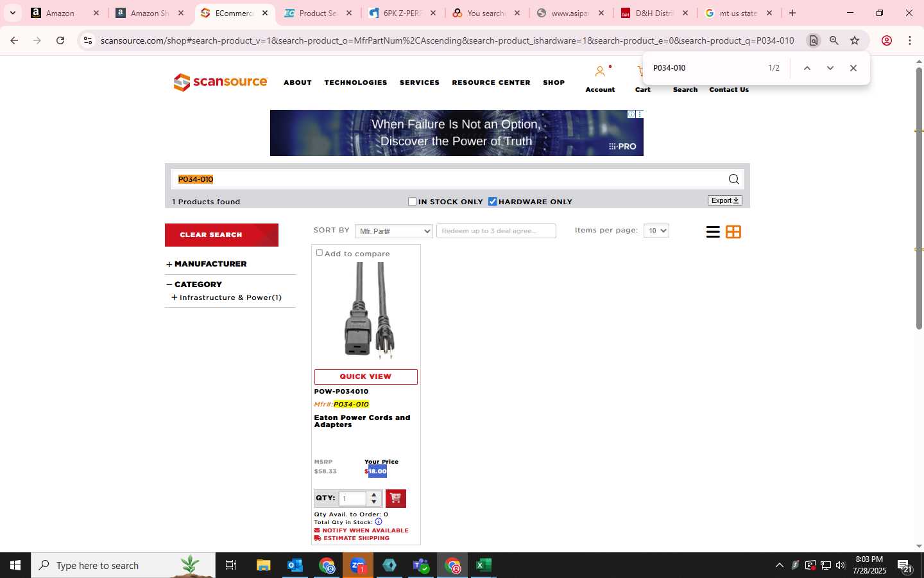Click the Clear Search button
This screenshot has height=578, width=924.
click(221, 235)
